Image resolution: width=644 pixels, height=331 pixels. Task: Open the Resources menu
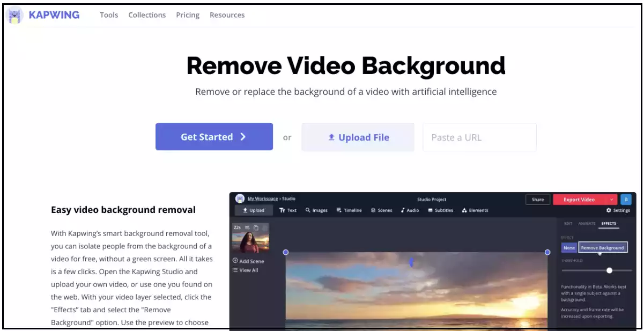[x=227, y=15]
